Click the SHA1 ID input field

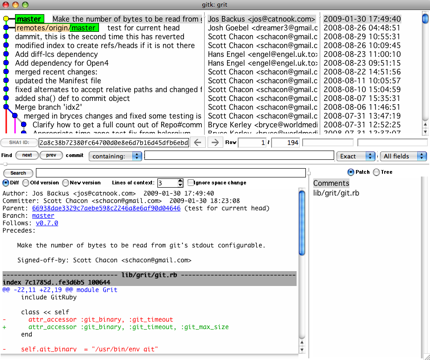[114, 143]
